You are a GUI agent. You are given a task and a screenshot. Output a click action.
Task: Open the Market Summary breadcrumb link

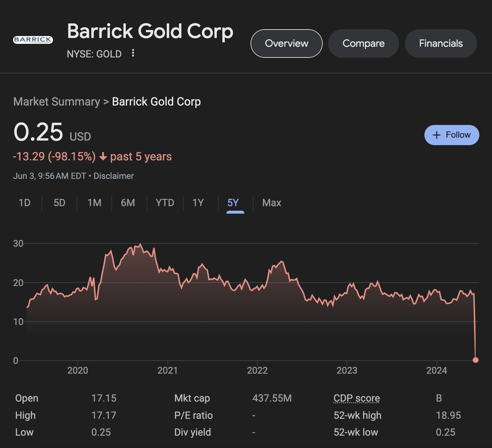pyautogui.click(x=57, y=102)
